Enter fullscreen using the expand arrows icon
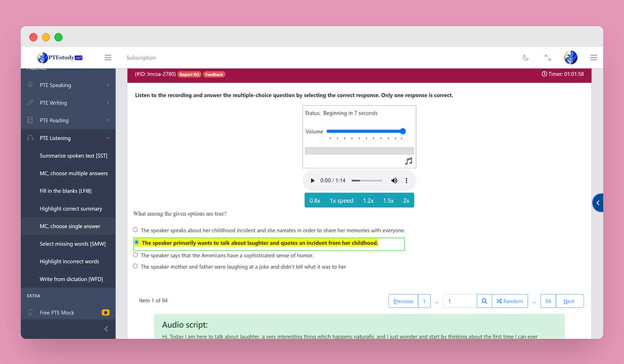624x364 pixels. (548, 58)
